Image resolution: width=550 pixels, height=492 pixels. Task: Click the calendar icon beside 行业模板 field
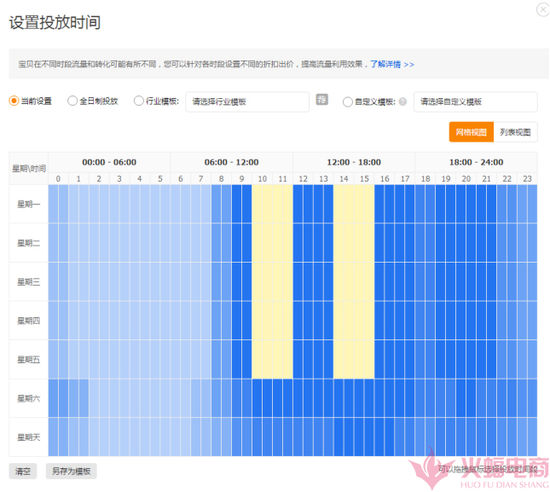pyautogui.click(x=322, y=100)
